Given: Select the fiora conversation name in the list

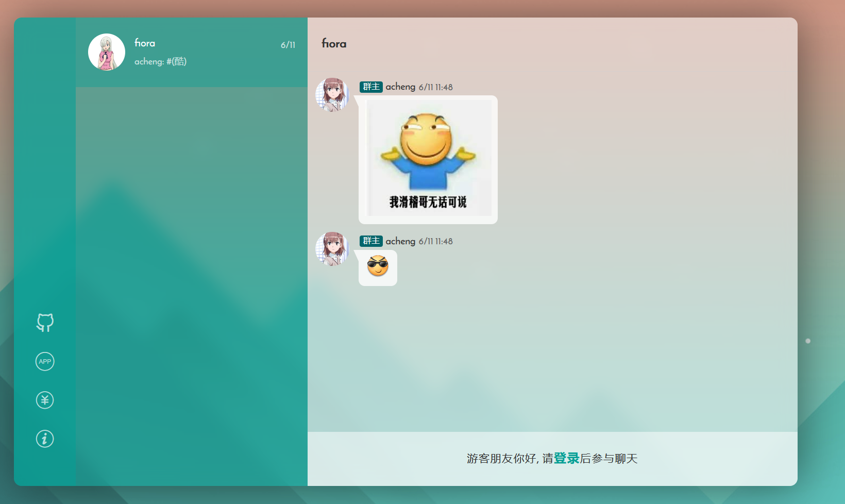Looking at the screenshot, I should point(145,43).
